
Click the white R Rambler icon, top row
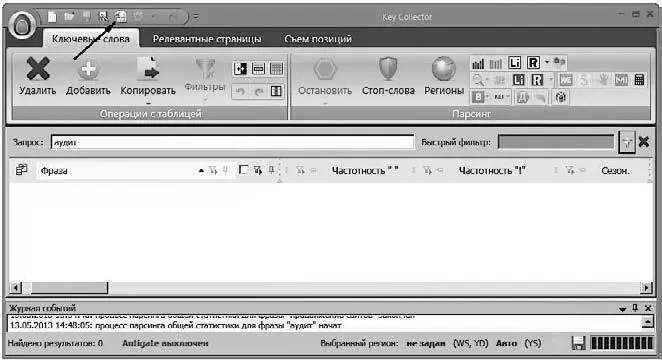point(533,63)
